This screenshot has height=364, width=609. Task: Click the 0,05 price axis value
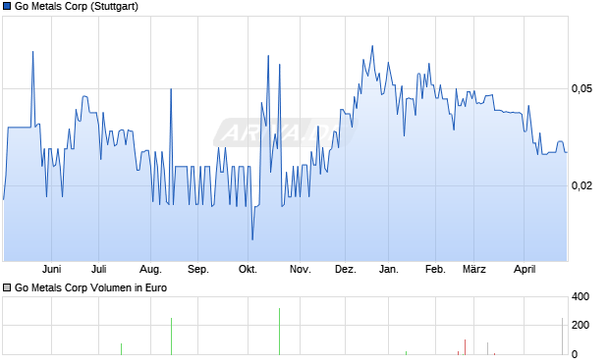click(x=581, y=89)
